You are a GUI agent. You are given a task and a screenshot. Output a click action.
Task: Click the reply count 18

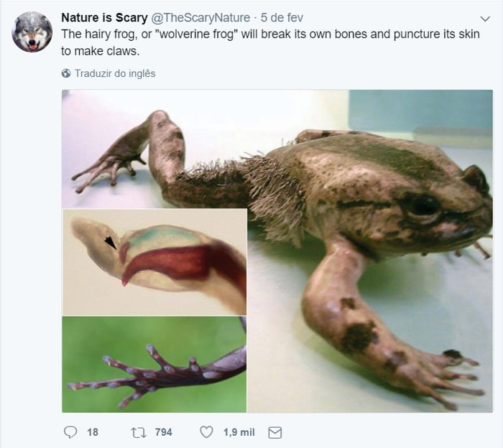92,432
